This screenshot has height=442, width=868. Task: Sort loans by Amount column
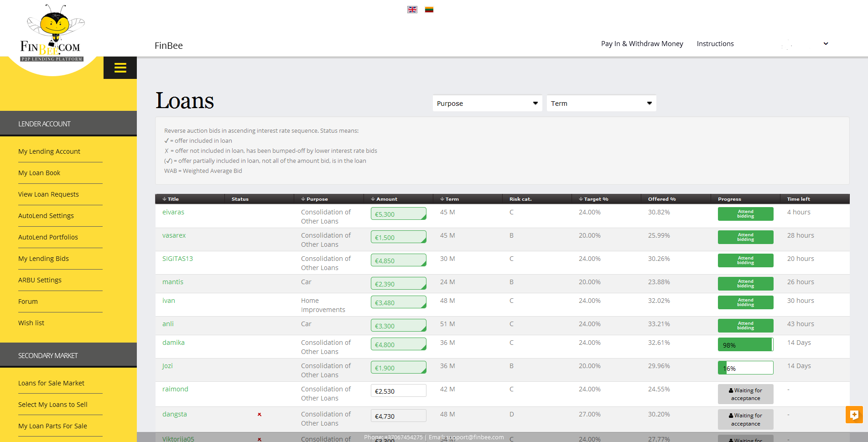point(384,199)
